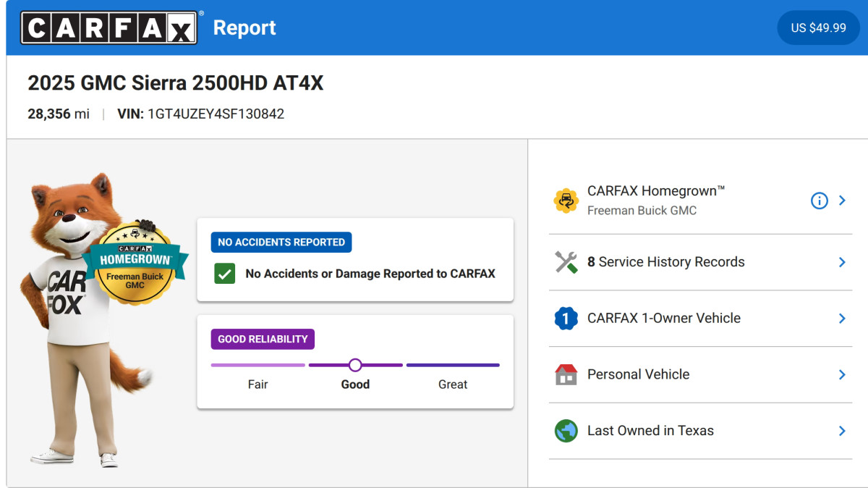This screenshot has height=488, width=868.
Task: Click the wrench service history icon
Action: 566,262
